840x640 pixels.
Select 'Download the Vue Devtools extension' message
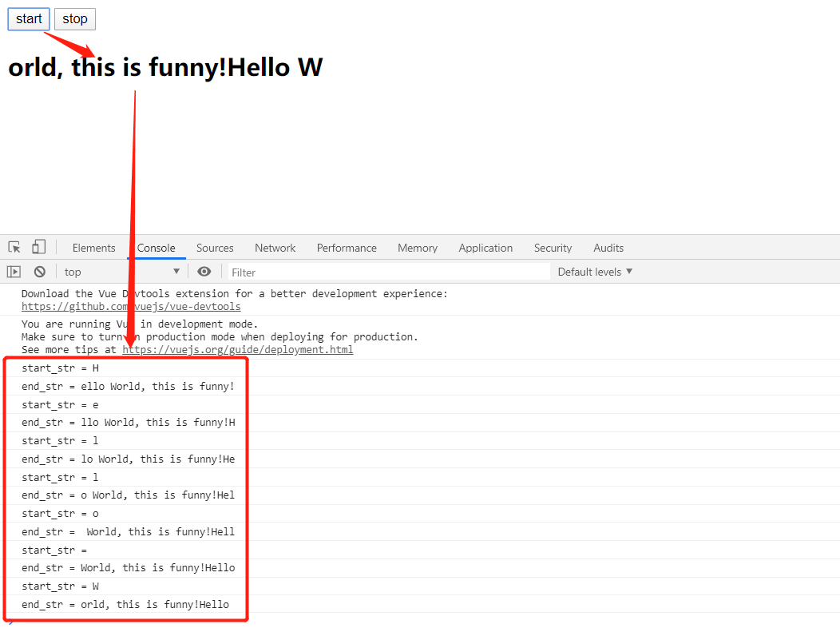coord(234,294)
